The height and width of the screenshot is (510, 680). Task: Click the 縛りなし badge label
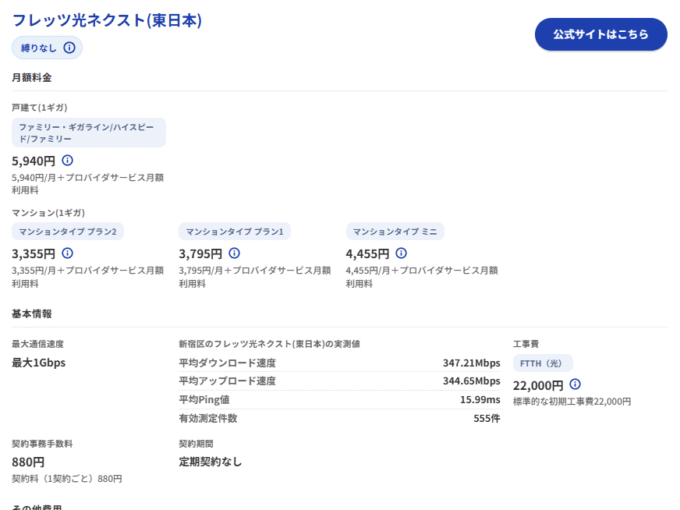point(39,48)
